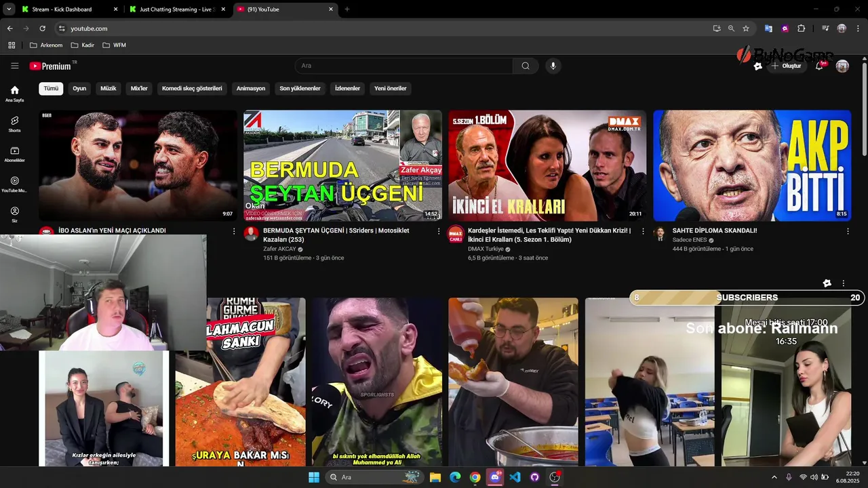The height and width of the screenshot is (488, 868).
Task: Open YouTube Music from the sidebar
Action: click(14, 184)
